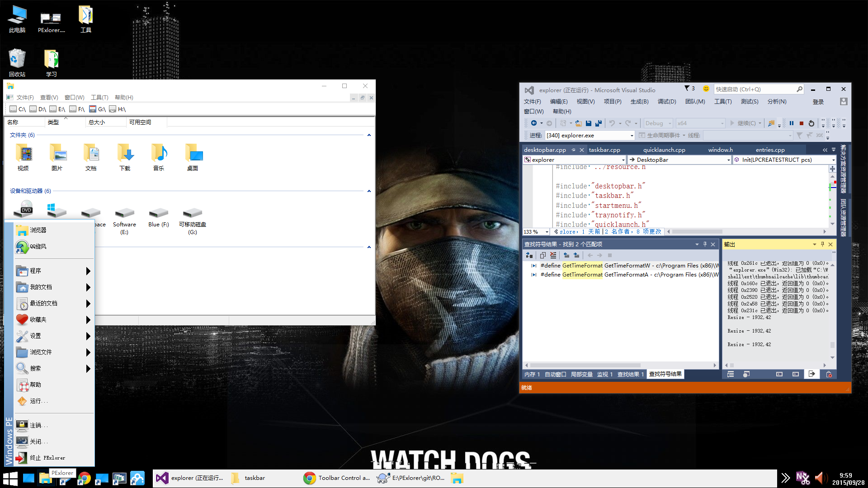Restart debugging in Visual Studio toolbar
The height and width of the screenshot is (488, 868).
[x=811, y=123]
